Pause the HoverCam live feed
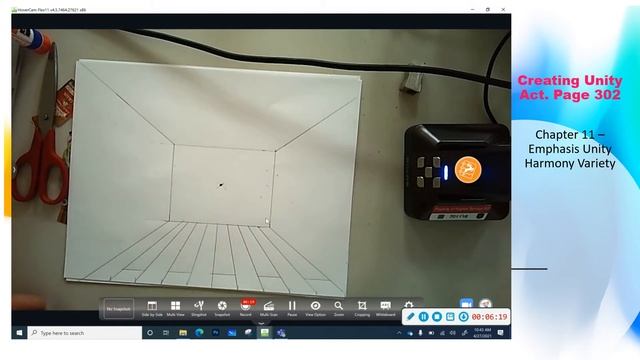Image resolution: width=640 pixels, height=360 pixels. [x=292, y=309]
